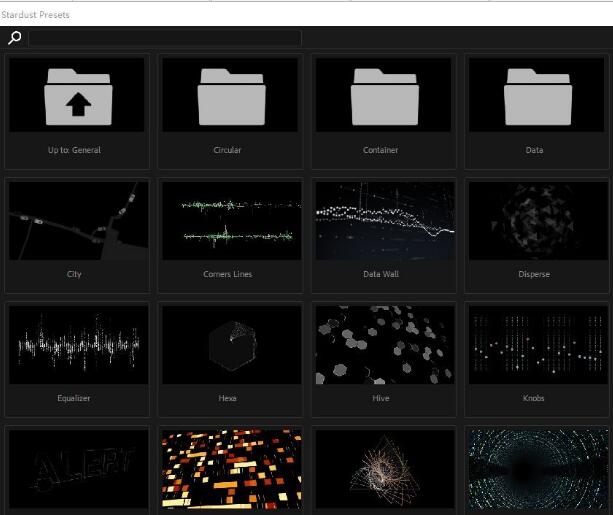
Task: Open the Circular folder icon
Action: point(230,95)
